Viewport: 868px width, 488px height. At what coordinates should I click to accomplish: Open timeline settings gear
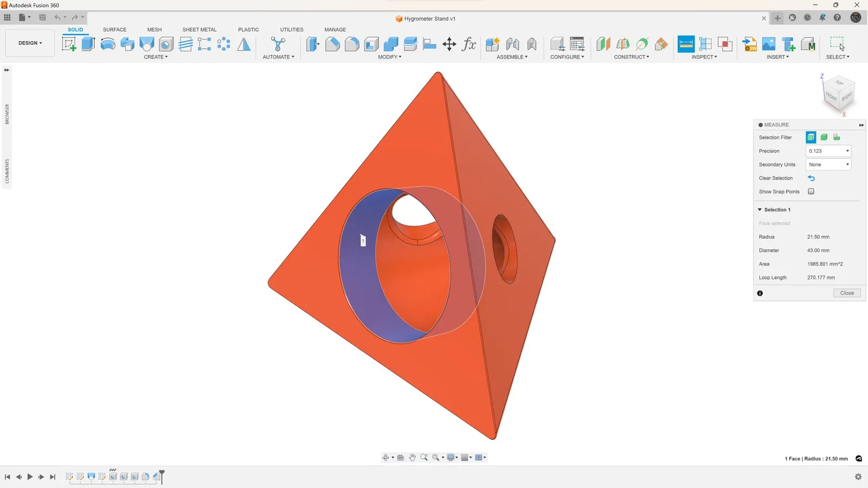[x=858, y=477]
